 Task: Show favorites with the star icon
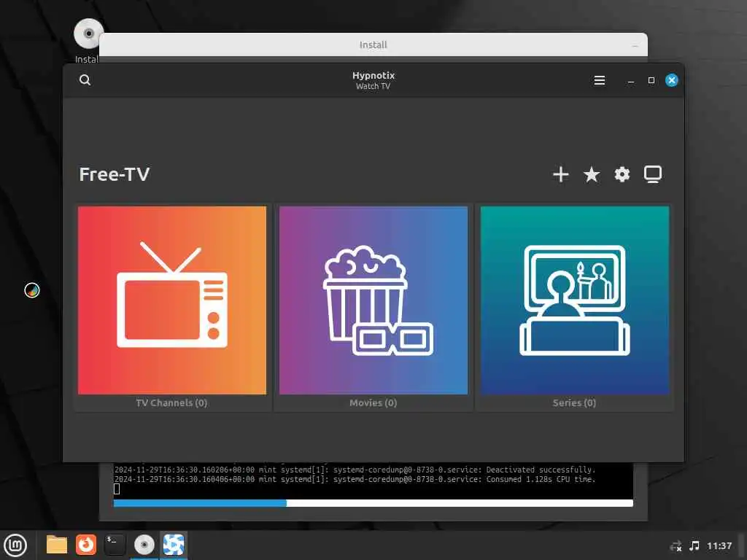(591, 175)
